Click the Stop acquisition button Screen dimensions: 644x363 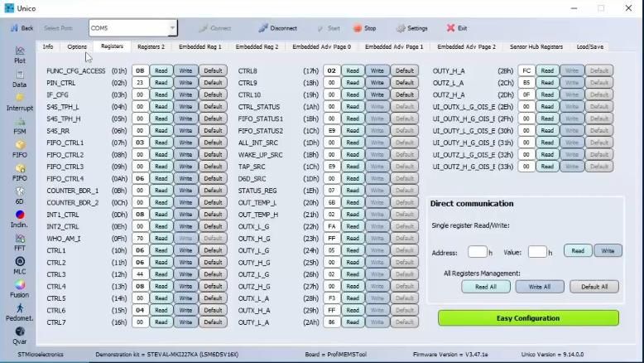pos(365,28)
